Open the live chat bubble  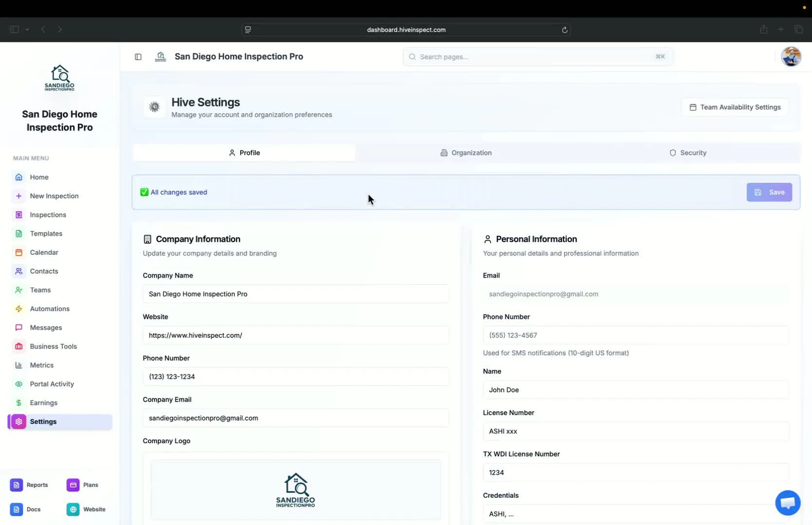pos(787,503)
